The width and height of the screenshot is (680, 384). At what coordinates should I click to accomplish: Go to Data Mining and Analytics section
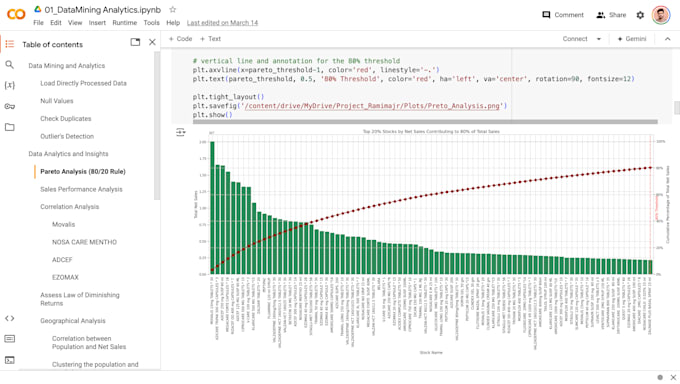click(x=67, y=66)
